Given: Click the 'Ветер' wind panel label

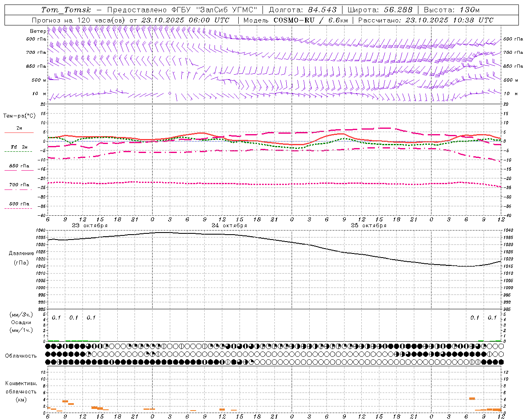Looking at the screenshot, I should [x=38, y=31].
